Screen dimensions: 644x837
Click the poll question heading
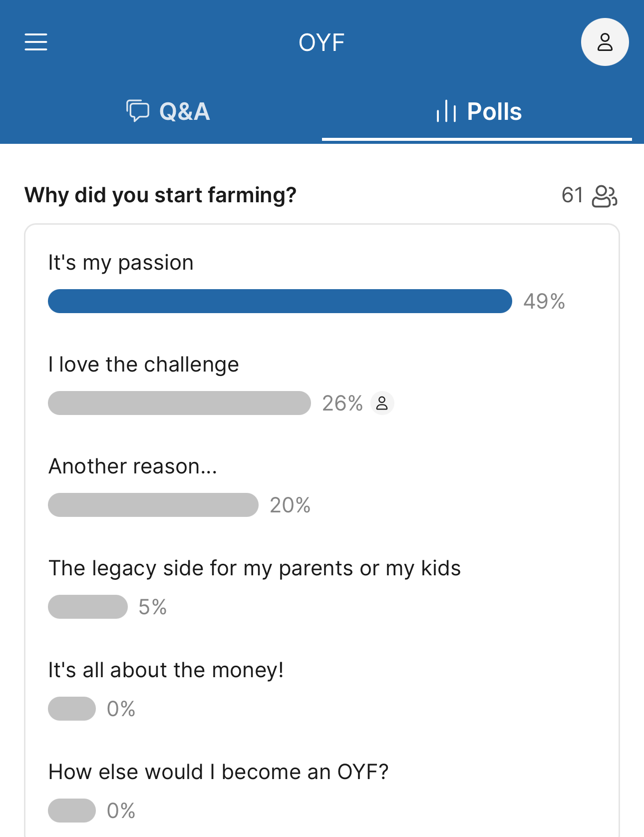(160, 195)
